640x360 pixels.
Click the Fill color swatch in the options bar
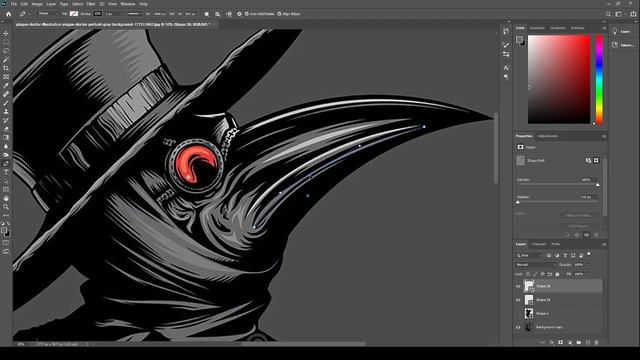point(74,14)
